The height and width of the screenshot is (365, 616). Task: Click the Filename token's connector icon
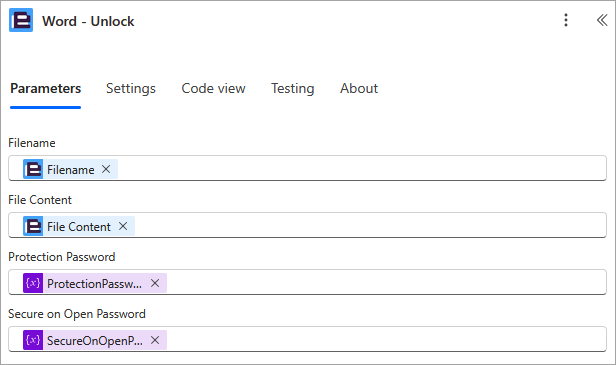pyautogui.click(x=33, y=169)
